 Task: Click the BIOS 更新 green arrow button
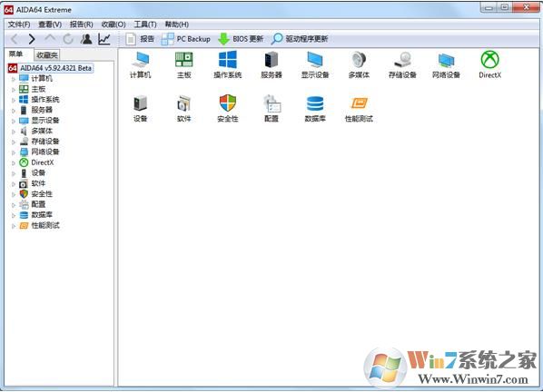pos(241,39)
